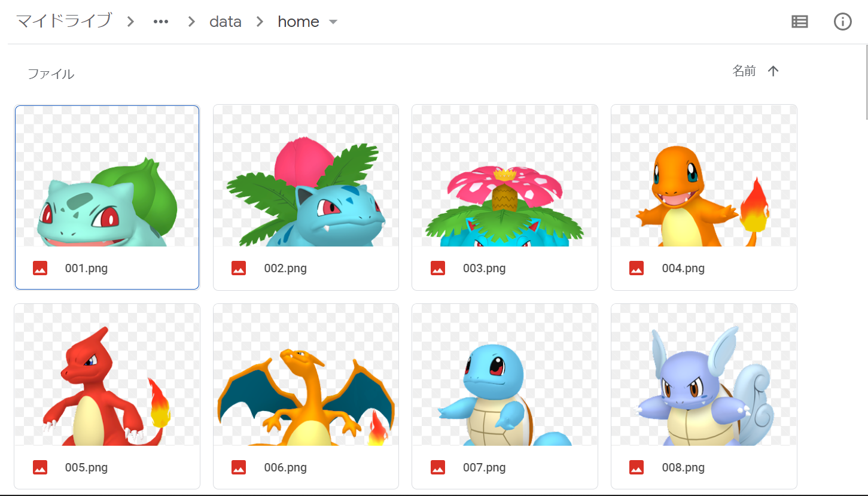
Task: Navigate to data folder in breadcrumb
Action: point(226,22)
